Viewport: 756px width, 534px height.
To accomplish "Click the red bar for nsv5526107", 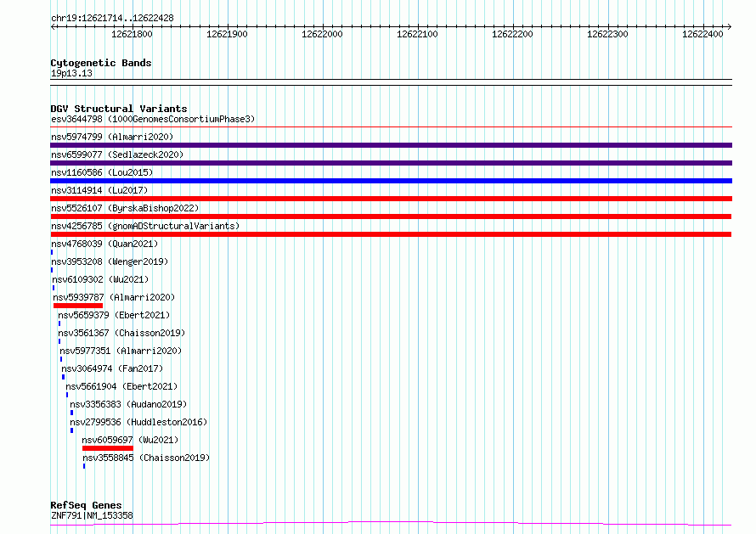I will 391,216.
